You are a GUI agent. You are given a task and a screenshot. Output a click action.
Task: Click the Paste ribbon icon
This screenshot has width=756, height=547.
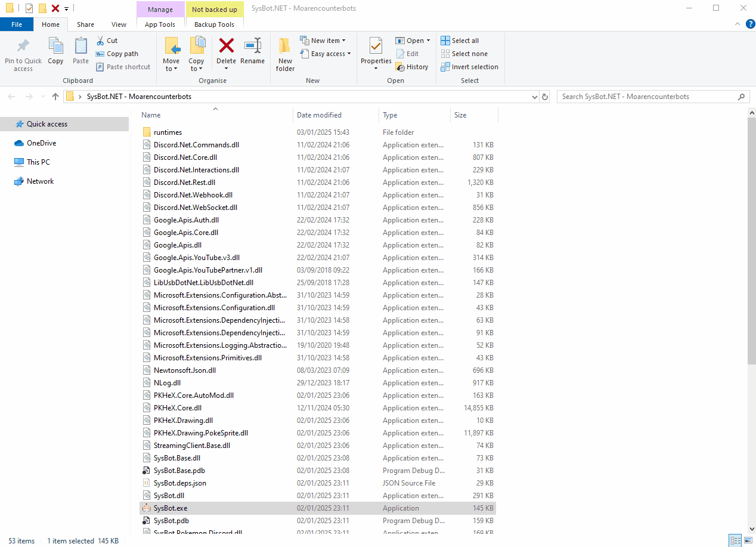[x=80, y=46]
